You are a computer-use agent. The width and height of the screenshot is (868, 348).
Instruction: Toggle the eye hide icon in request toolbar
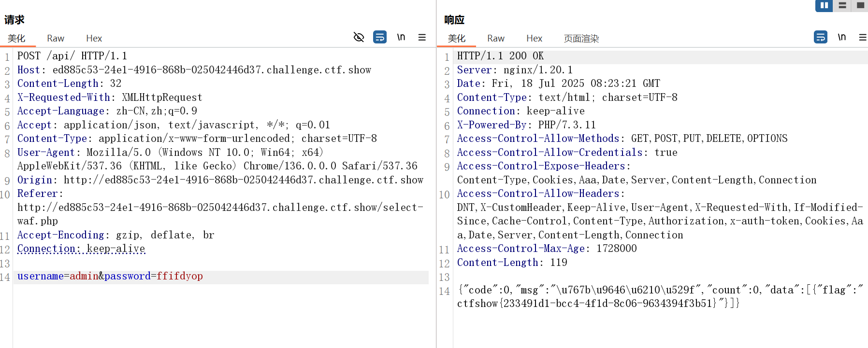pos(359,37)
